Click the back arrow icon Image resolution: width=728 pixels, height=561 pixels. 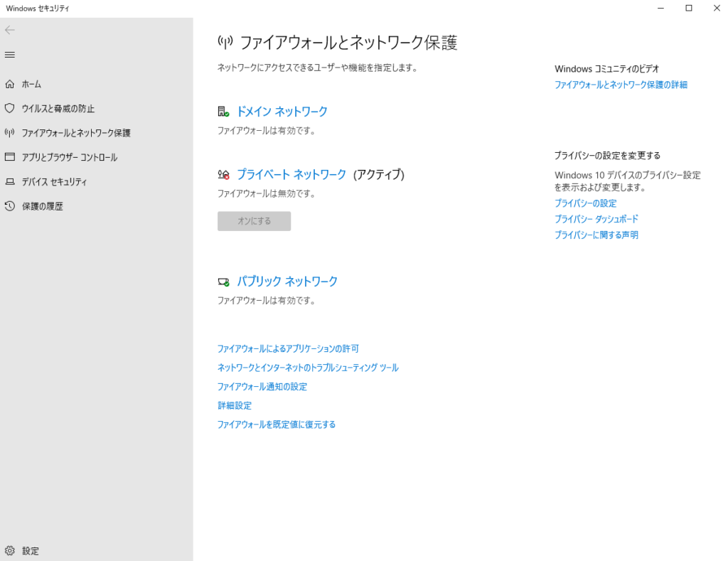10,30
